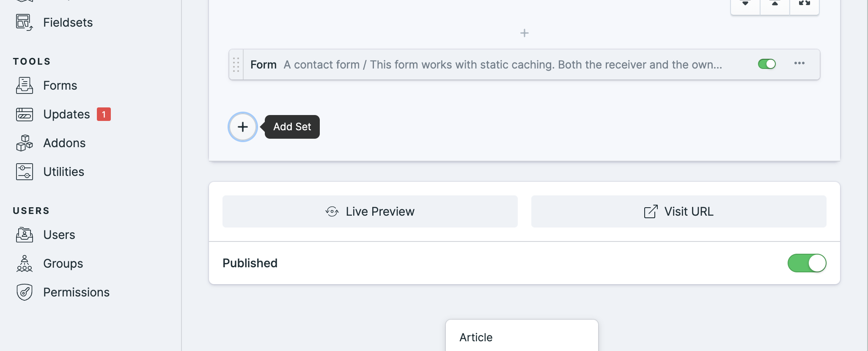Click the Users icon in sidebar
The image size is (868, 351).
[x=24, y=235]
